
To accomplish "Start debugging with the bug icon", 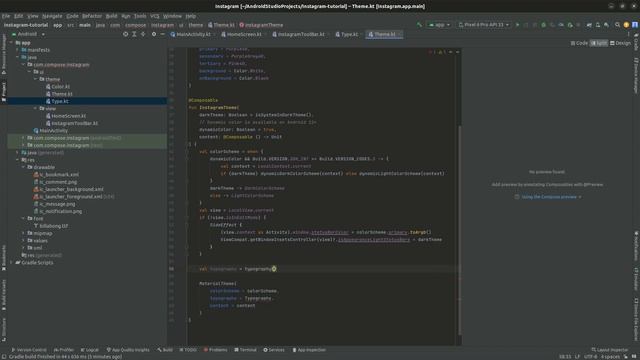I will [543, 25].
